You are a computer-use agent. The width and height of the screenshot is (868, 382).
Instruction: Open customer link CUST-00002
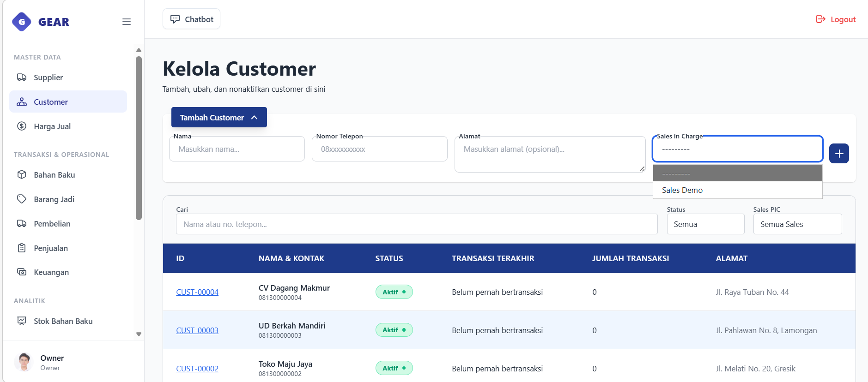(197, 369)
